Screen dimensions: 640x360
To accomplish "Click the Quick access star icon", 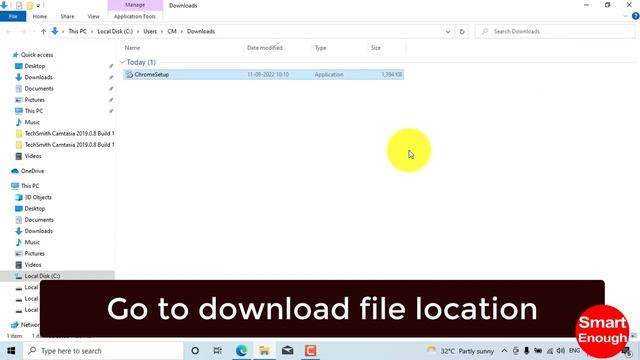I will pyautogui.click(x=15, y=55).
